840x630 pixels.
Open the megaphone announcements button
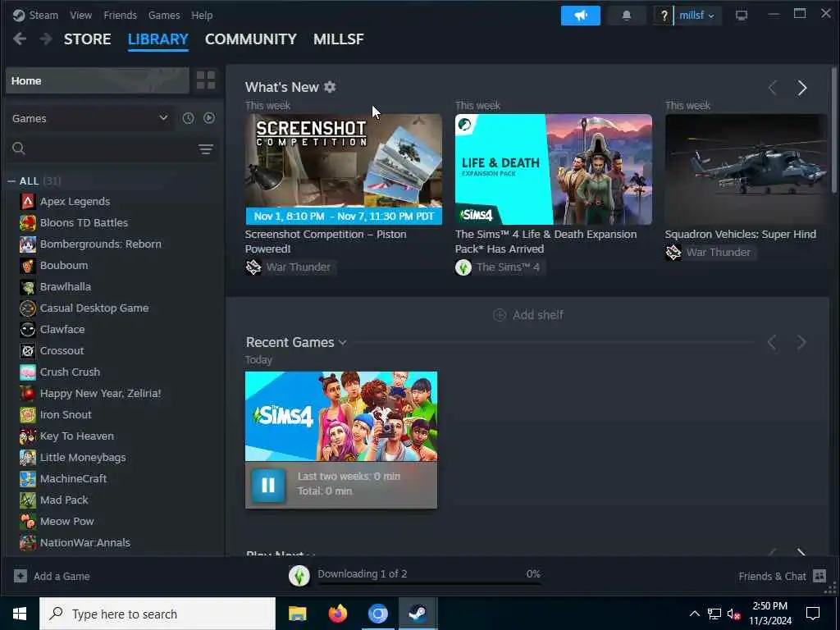click(x=581, y=16)
